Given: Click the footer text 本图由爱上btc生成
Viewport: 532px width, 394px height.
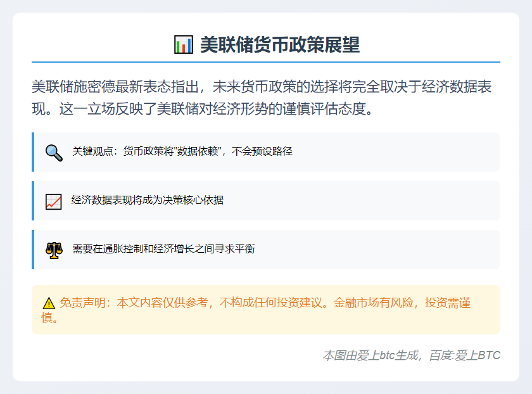Looking at the screenshot, I should pos(370,355).
